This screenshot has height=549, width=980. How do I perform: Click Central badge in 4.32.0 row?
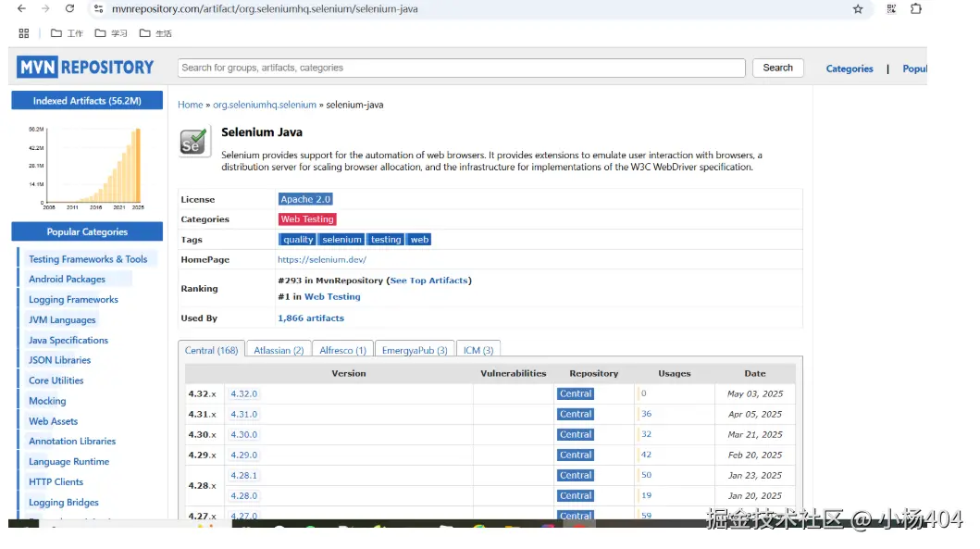(x=575, y=393)
